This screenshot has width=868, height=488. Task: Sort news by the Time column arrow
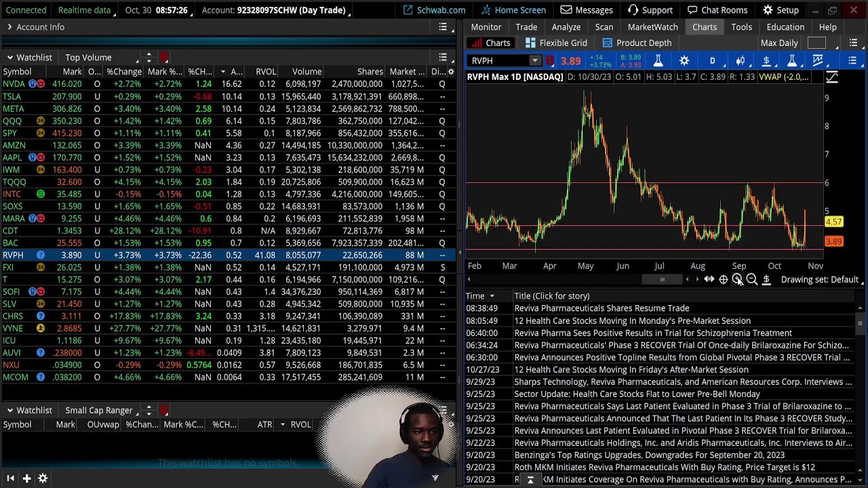[x=492, y=296]
